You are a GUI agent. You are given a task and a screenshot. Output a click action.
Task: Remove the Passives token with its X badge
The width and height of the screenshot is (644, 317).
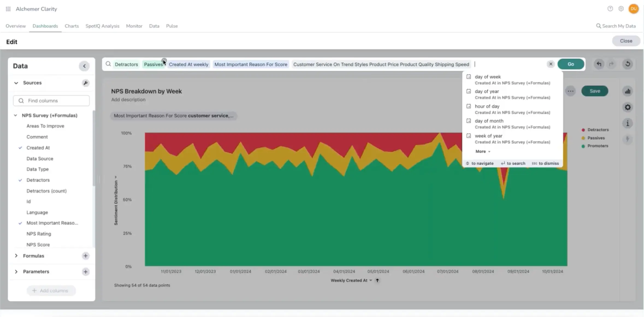pyautogui.click(x=164, y=60)
